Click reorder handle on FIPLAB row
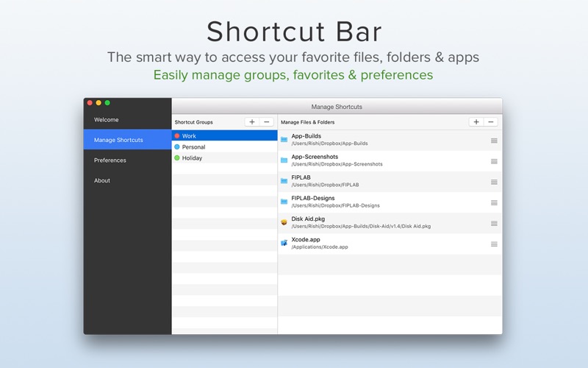 494,182
